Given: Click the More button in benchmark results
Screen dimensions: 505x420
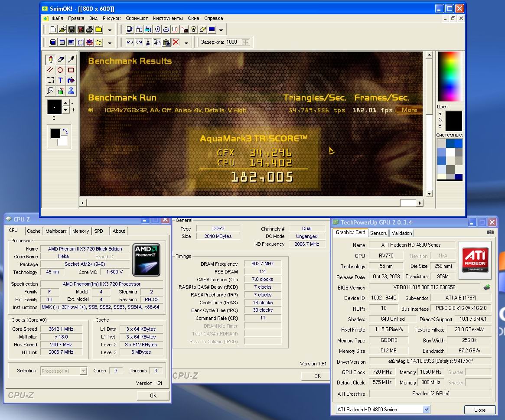Looking at the screenshot, I should coord(409,110).
